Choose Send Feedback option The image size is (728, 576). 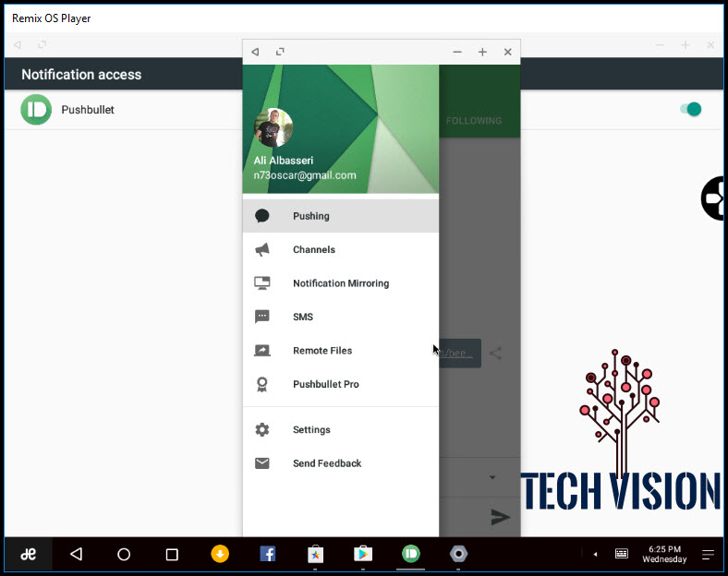340,463
